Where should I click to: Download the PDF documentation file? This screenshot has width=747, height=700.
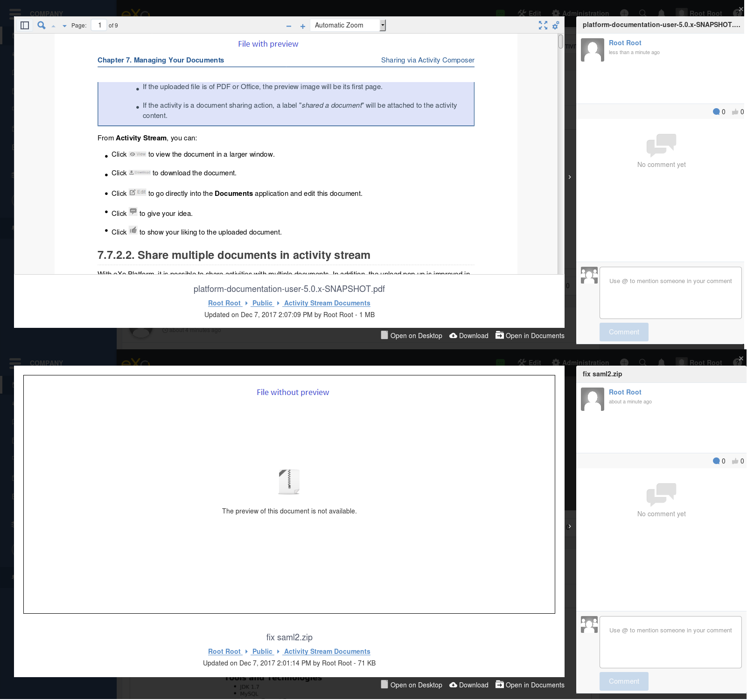469,336
